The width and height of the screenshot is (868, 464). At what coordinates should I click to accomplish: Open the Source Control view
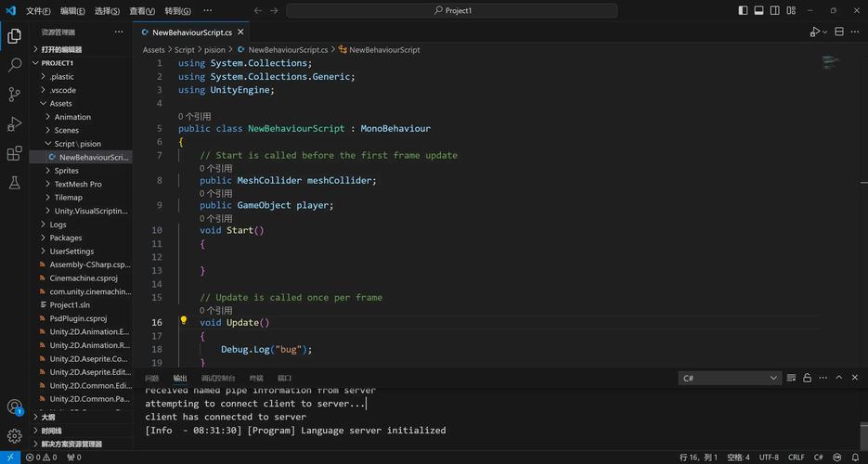click(15, 94)
